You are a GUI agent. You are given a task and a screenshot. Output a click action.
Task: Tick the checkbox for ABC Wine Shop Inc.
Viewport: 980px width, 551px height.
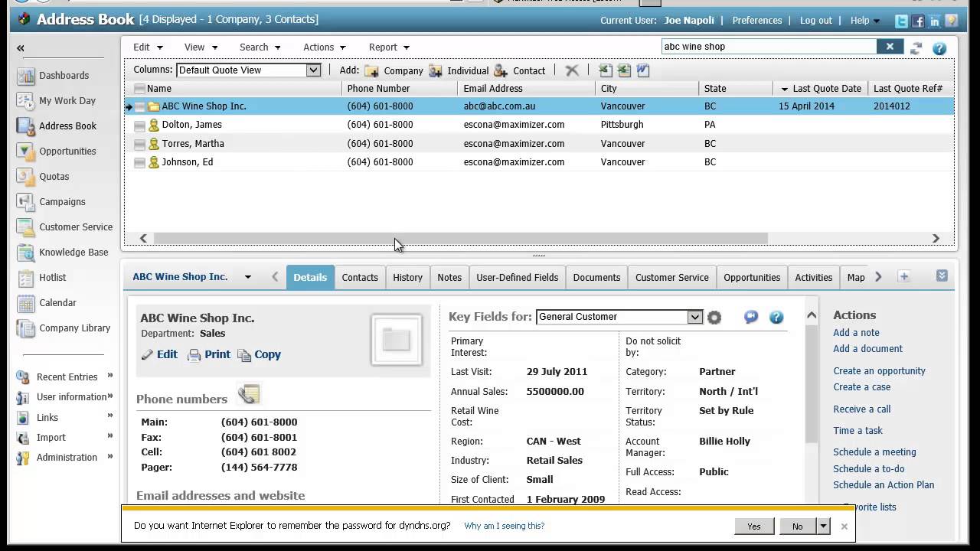click(139, 106)
